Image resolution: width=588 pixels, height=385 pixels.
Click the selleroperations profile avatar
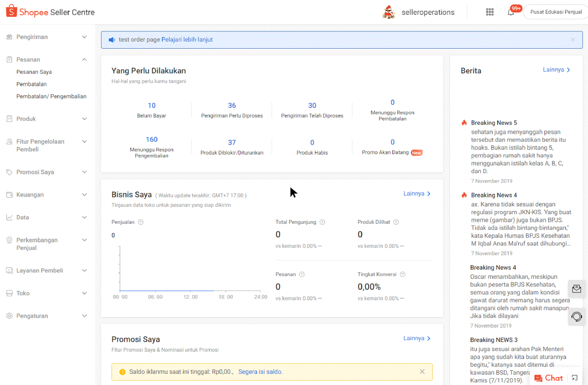tap(388, 12)
